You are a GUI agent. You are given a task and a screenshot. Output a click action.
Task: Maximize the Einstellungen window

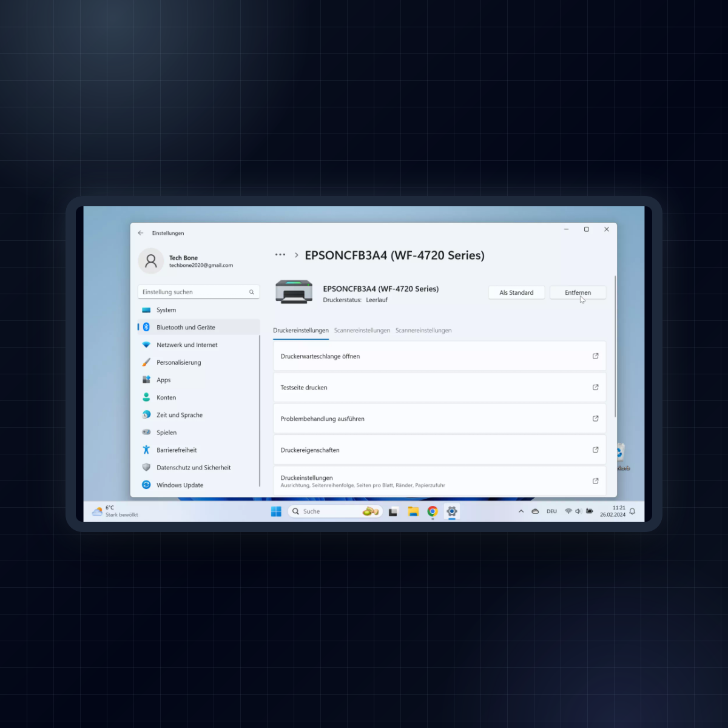pos(587,229)
